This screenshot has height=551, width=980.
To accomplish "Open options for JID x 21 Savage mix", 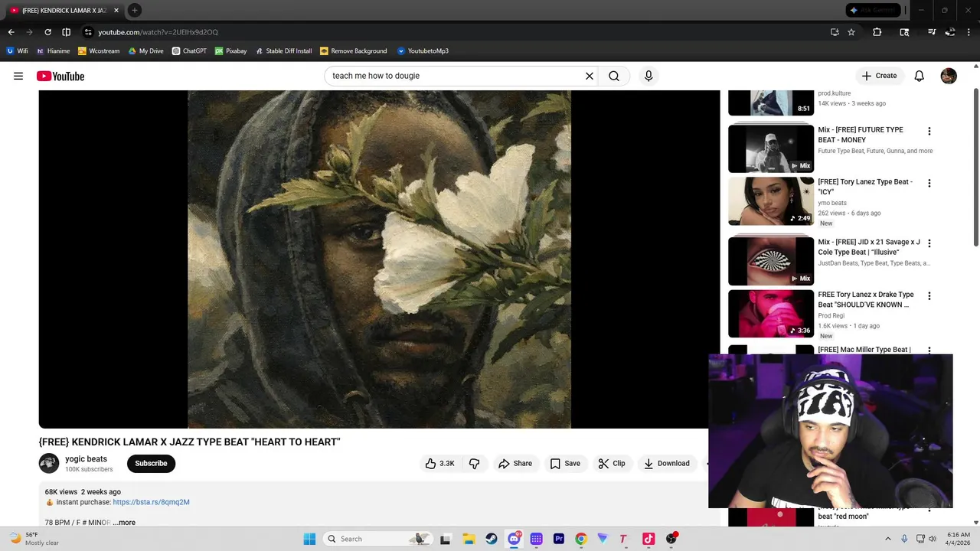I will 929,243.
